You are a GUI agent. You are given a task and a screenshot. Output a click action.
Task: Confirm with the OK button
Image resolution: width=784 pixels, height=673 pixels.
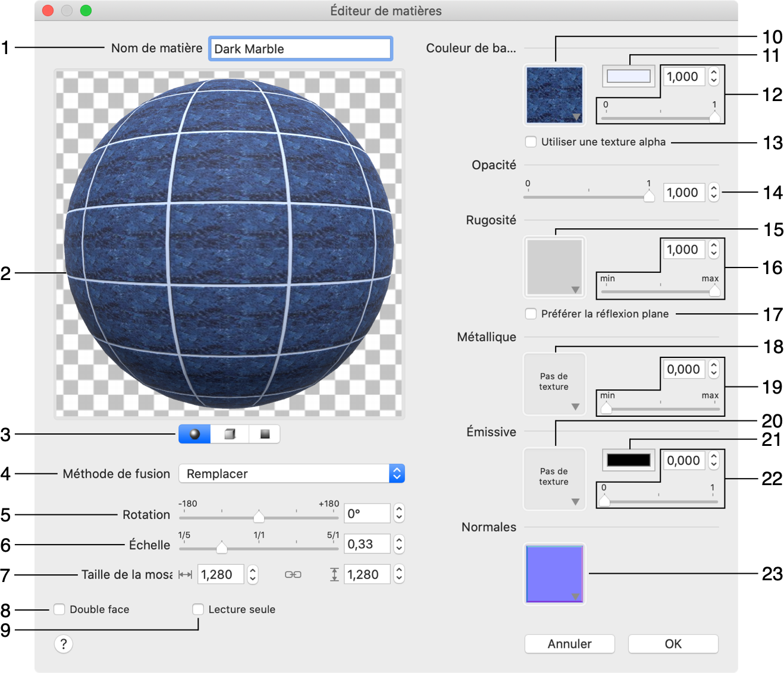[x=673, y=644]
